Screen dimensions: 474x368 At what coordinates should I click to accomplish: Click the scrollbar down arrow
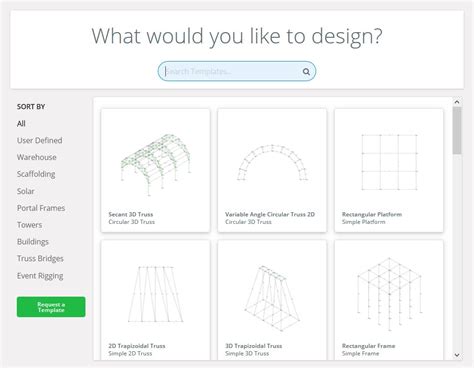pos(457,355)
